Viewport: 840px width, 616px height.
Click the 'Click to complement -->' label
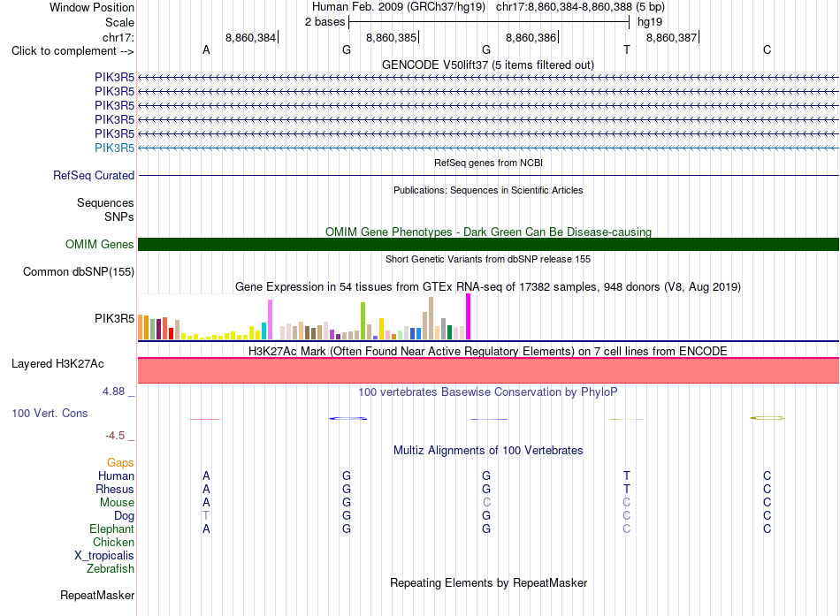pyautogui.click(x=73, y=51)
